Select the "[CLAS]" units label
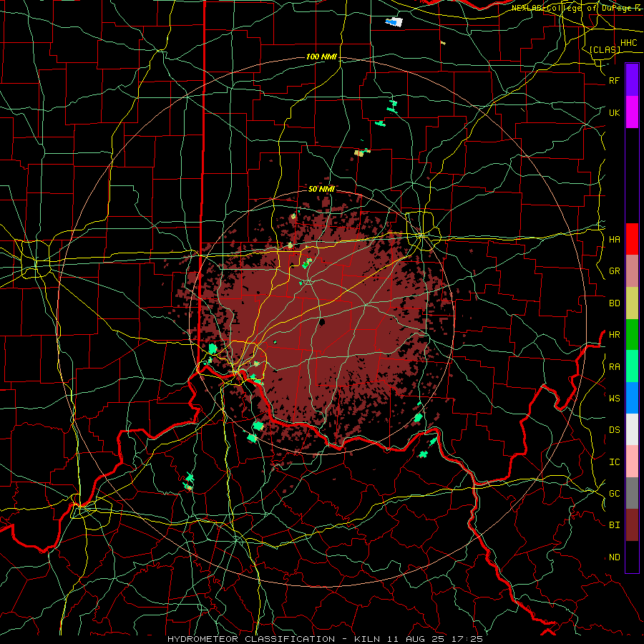 coord(605,49)
